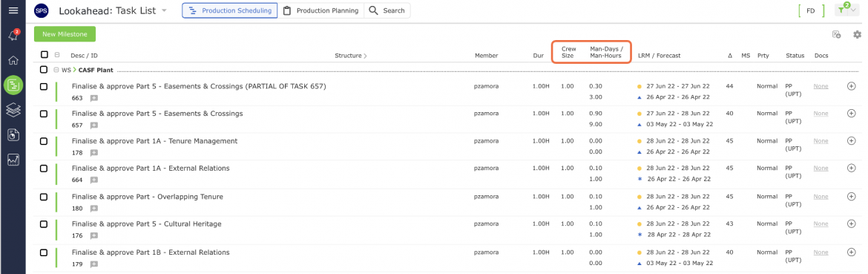Go to the Home sidebar icon

coord(13,60)
